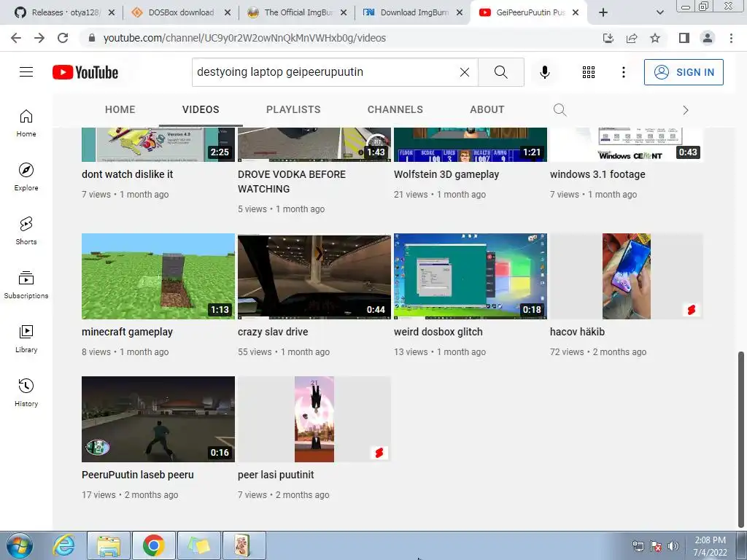Start voice search with microphone icon
This screenshot has height=560, width=747.
[544, 72]
